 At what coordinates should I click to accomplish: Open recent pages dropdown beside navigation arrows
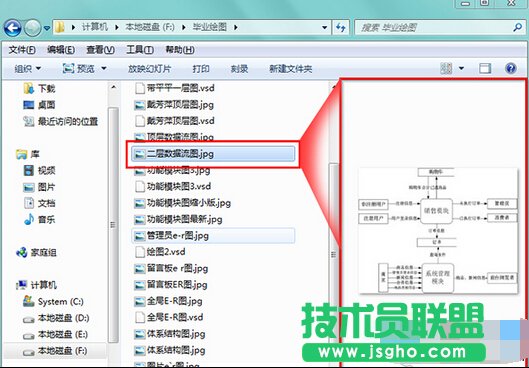47,28
